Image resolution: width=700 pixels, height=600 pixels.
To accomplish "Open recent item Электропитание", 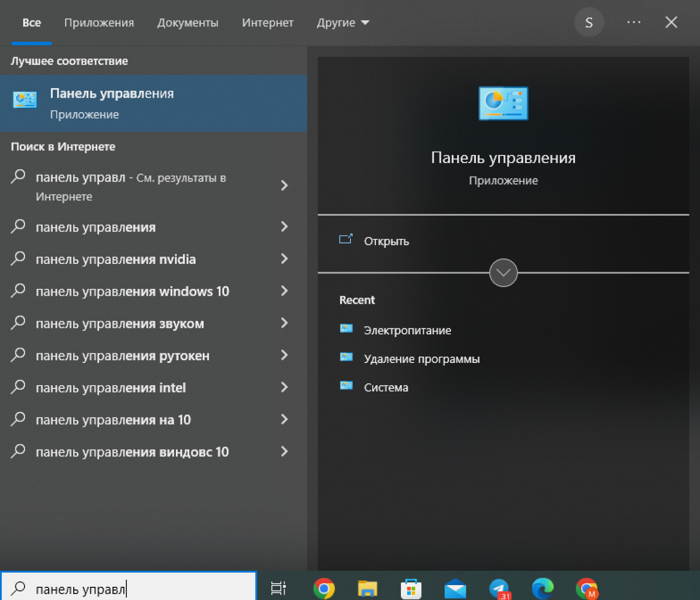I will pos(407,330).
